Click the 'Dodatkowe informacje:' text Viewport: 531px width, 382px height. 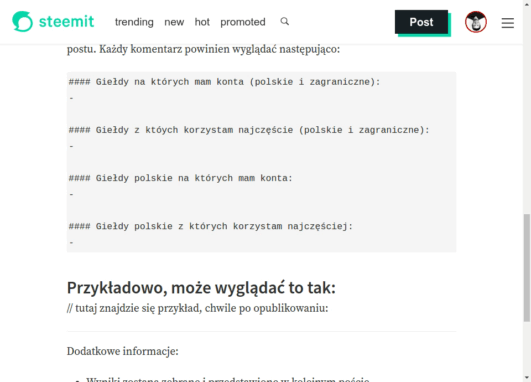click(x=123, y=351)
